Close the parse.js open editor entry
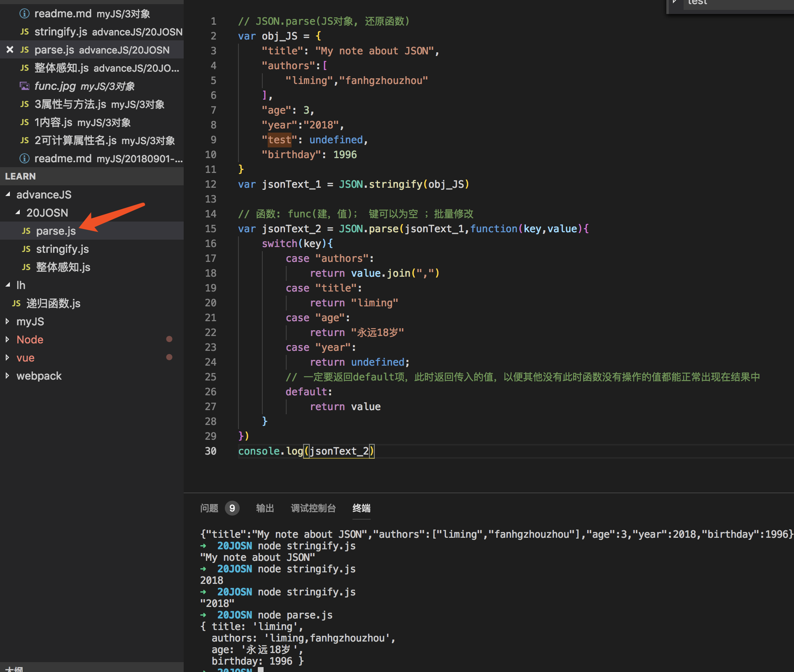The image size is (794, 672). pyautogui.click(x=10, y=50)
